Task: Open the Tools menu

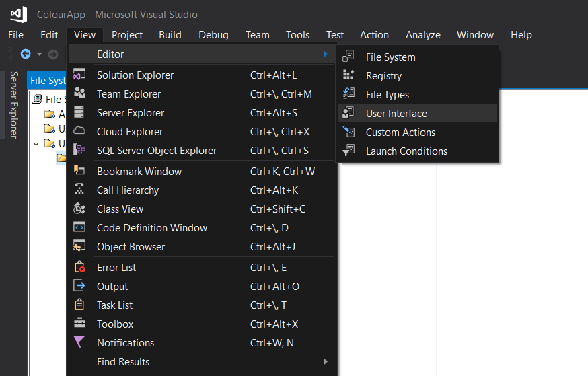Action: tap(298, 35)
